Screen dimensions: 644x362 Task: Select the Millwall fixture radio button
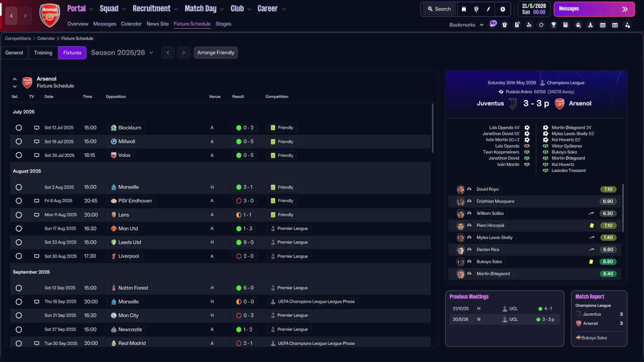pyautogui.click(x=19, y=142)
